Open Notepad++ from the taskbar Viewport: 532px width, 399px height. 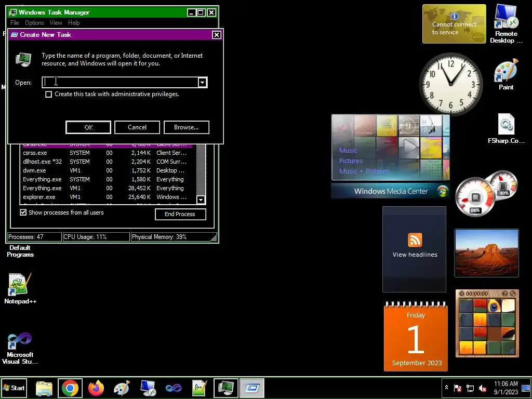pyautogui.click(x=199, y=388)
